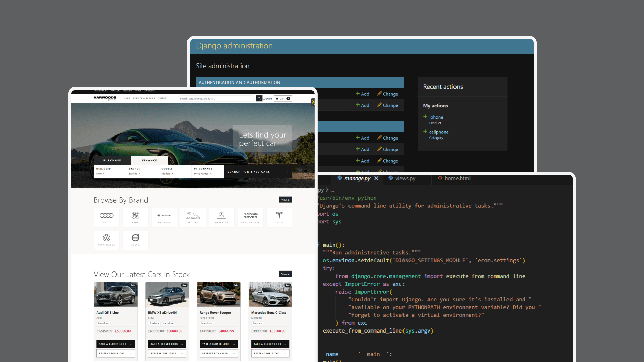Click the Harwoods group logo

105,98
